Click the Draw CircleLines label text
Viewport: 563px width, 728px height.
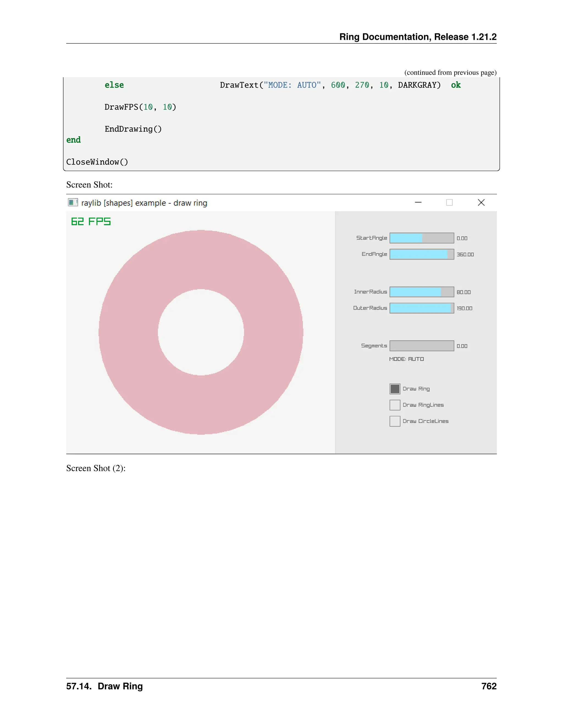coord(425,421)
